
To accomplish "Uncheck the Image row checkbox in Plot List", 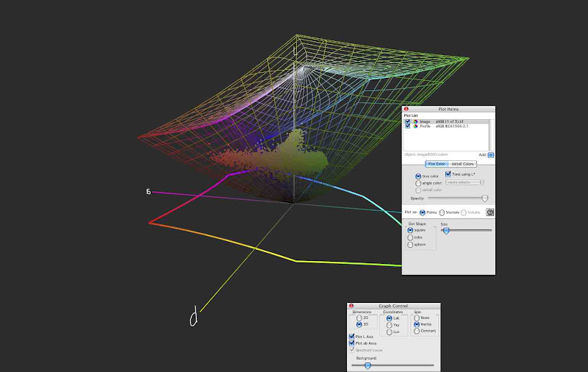I will pyautogui.click(x=408, y=121).
